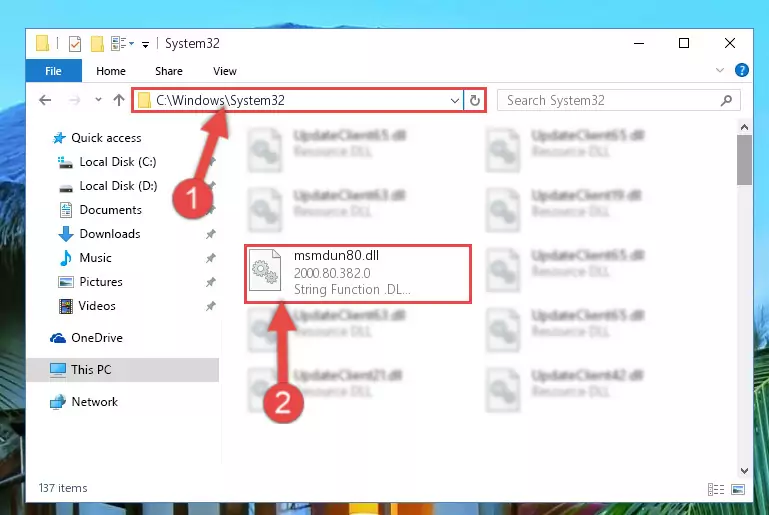The height and width of the screenshot is (515, 769).
Task: Click the This PC monitor icon
Action: pos(57,370)
